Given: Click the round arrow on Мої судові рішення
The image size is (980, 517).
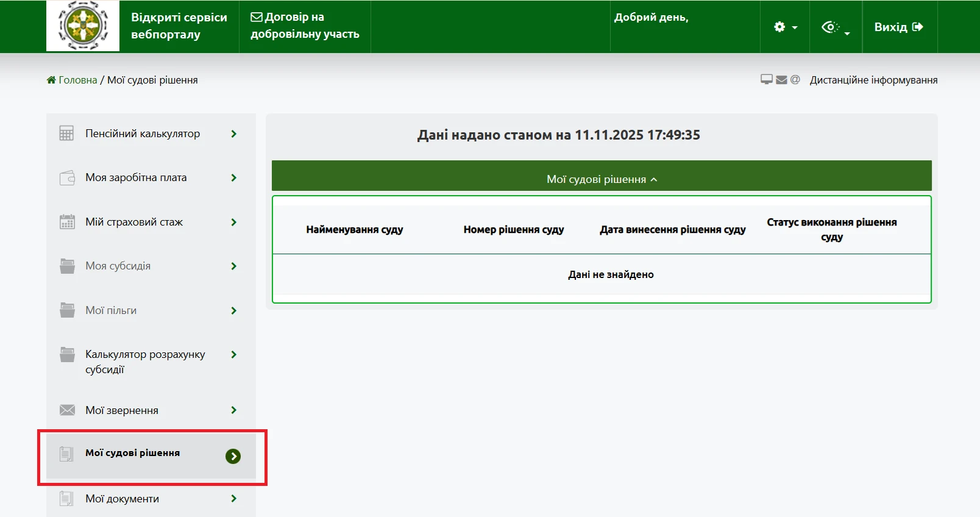Looking at the screenshot, I should point(233,456).
